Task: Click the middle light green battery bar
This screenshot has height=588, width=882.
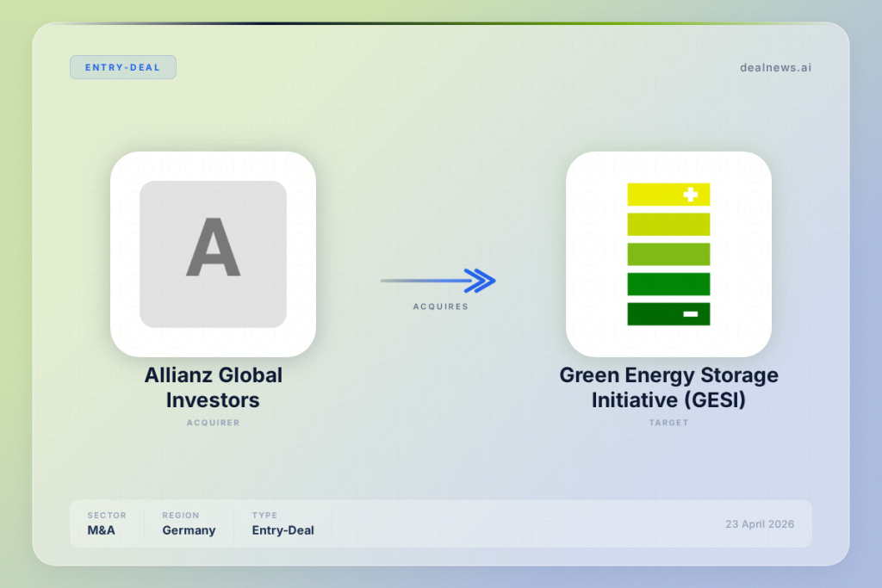Action: point(668,254)
